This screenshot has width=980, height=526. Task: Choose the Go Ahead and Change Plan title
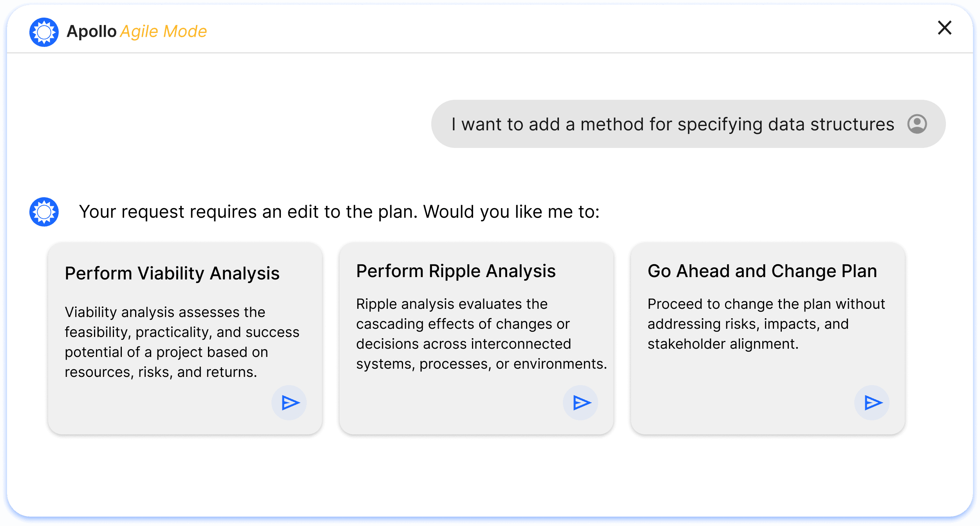click(x=762, y=271)
